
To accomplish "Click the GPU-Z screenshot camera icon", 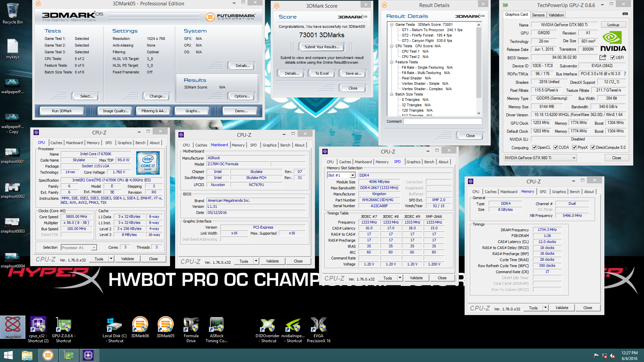I will [625, 14].
